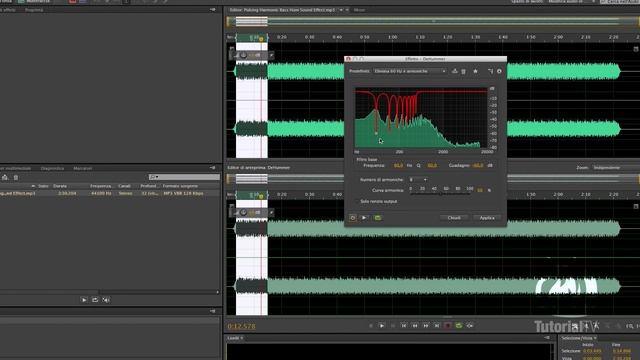This screenshot has height=360, width=640.
Task: Sort files by Durata column
Action: click(x=60, y=186)
